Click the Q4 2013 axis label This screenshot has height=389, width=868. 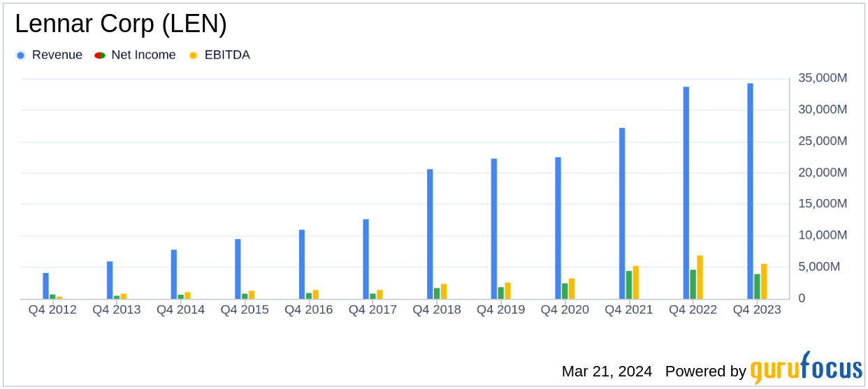117,309
